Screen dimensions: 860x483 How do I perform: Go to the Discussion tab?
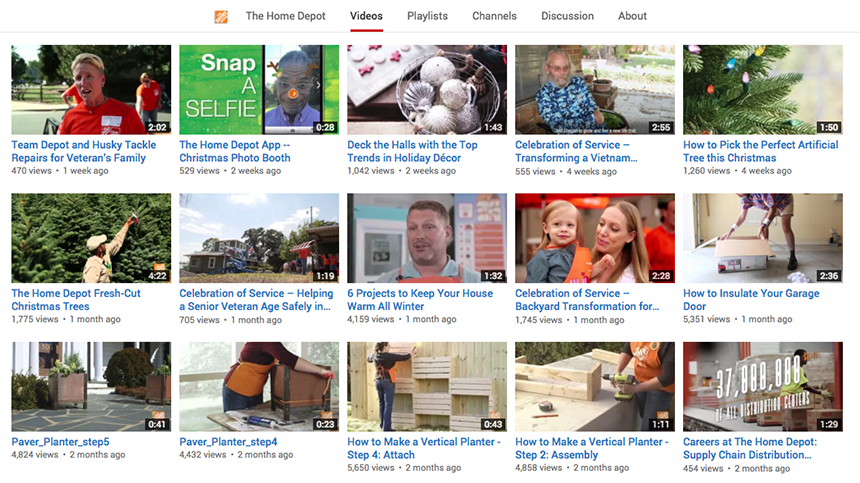point(567,16)
